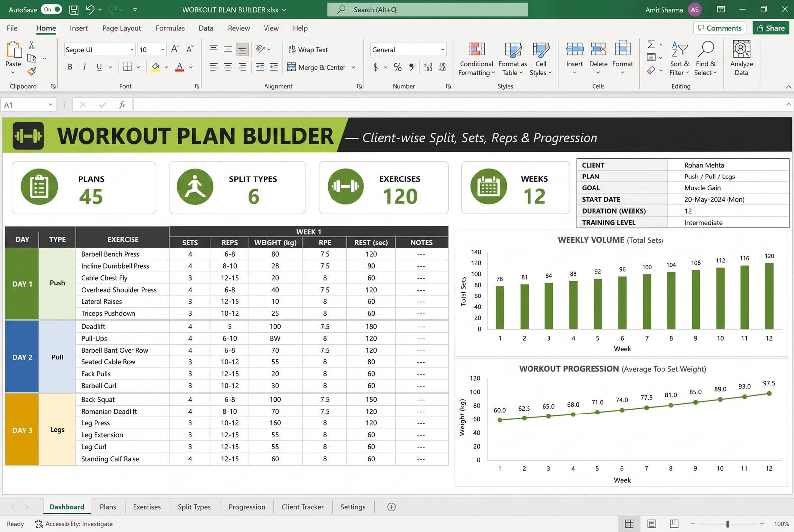
Task: Click the AutoSum sigma icon
Action: (x=651, y=44)
